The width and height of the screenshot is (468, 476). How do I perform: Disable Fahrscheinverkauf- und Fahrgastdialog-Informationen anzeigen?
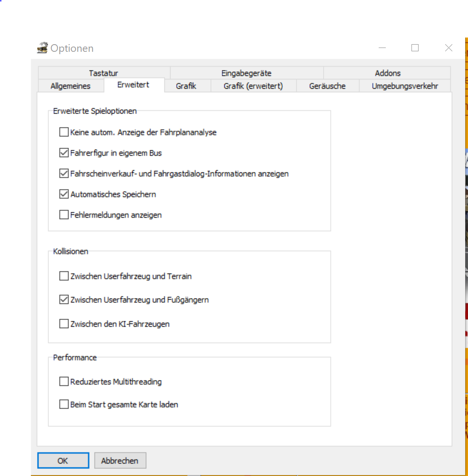pyautogui.click(x=64, y=173)
